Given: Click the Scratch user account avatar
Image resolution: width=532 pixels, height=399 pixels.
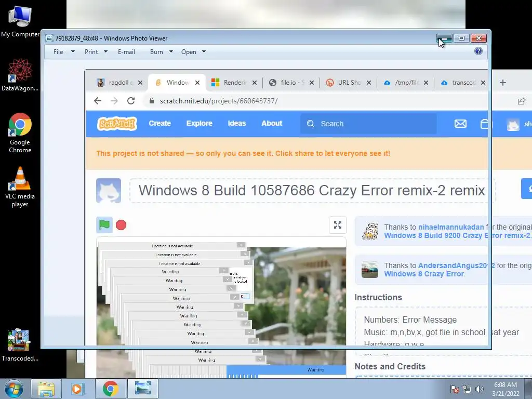Looking at the screenshot, I should click(513, 124).
